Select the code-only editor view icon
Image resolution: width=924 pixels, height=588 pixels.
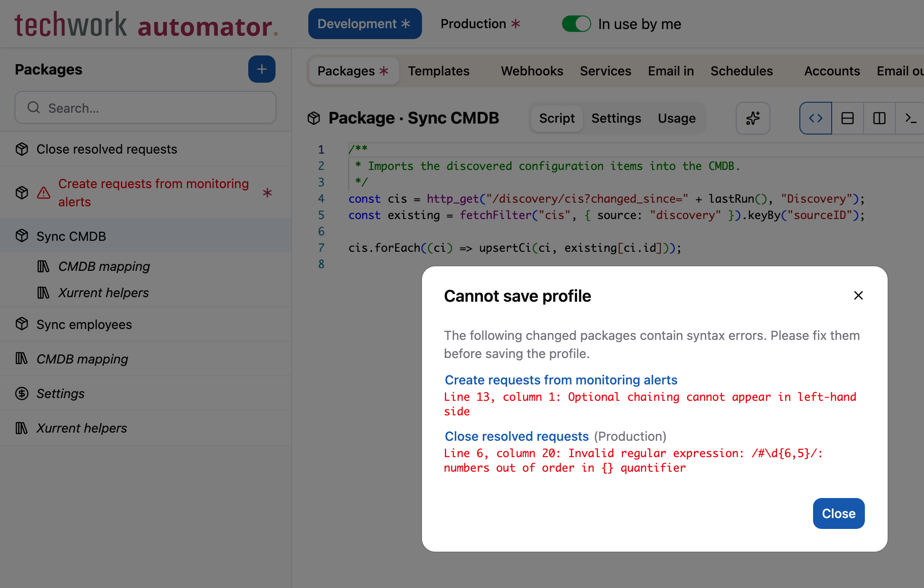(x=816, y=118)
